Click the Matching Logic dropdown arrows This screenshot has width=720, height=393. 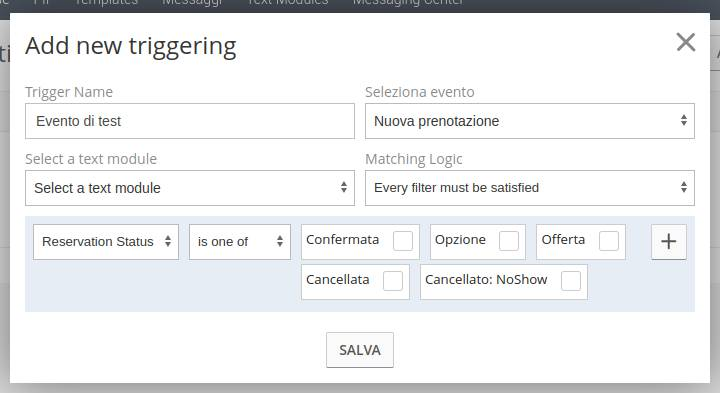pyautogui.click(x=684, y=187)
